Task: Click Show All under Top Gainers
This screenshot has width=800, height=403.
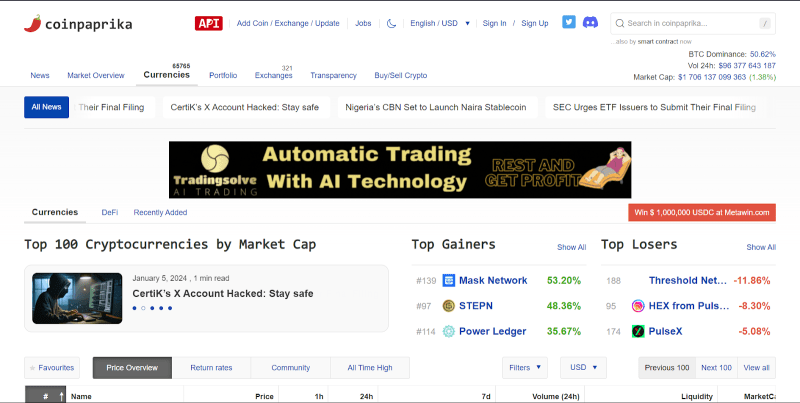Action: (571, 247)
